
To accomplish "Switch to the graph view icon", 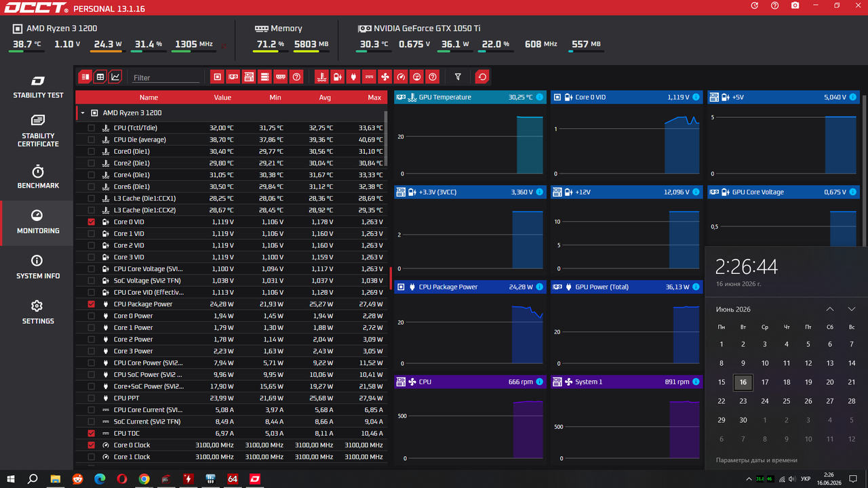I will pyautogui.click(x=115, y=77).
